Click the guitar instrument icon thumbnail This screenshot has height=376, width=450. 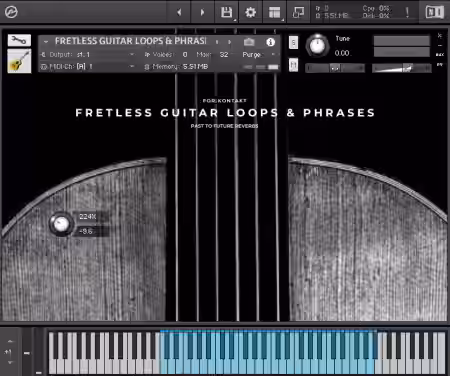pos(19,61)
